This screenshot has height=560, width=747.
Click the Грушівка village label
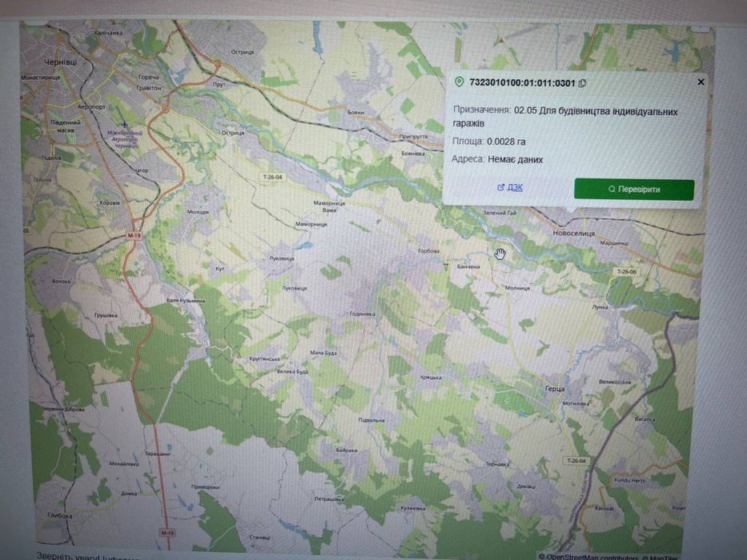coord(106,315)
